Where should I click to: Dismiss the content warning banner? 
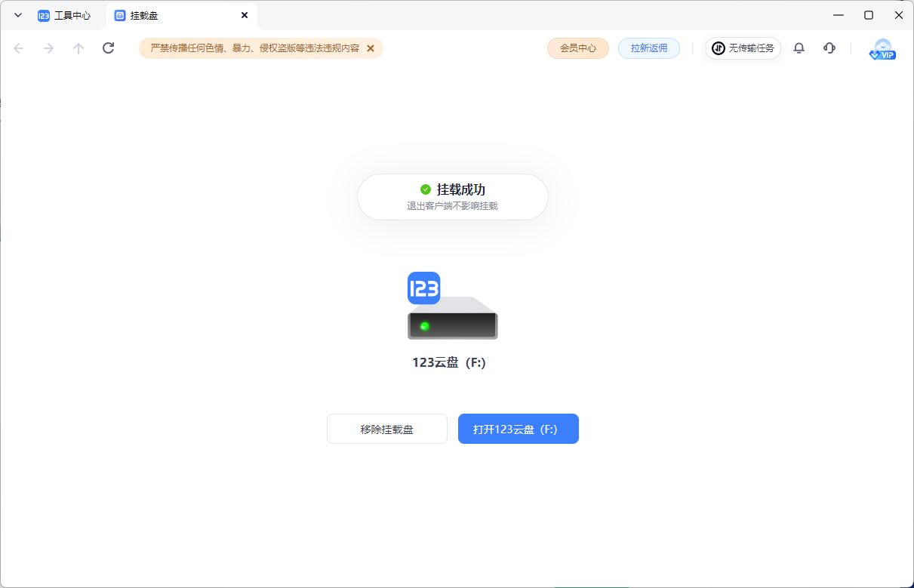pos(371,48)
